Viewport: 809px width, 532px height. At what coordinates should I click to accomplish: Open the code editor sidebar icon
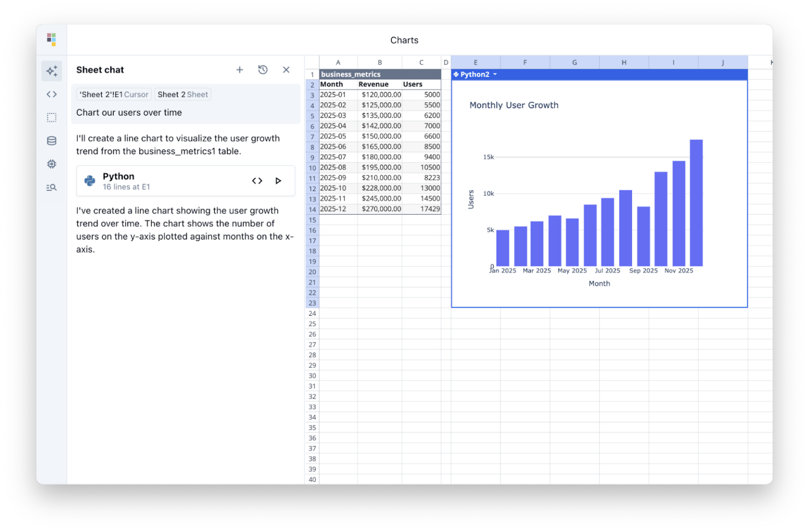51,94
